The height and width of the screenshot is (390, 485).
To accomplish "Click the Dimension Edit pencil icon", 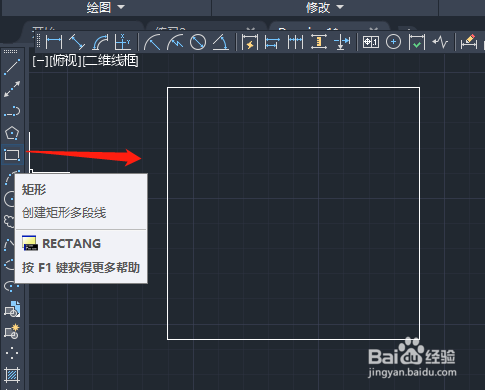I will click(469, 42).
